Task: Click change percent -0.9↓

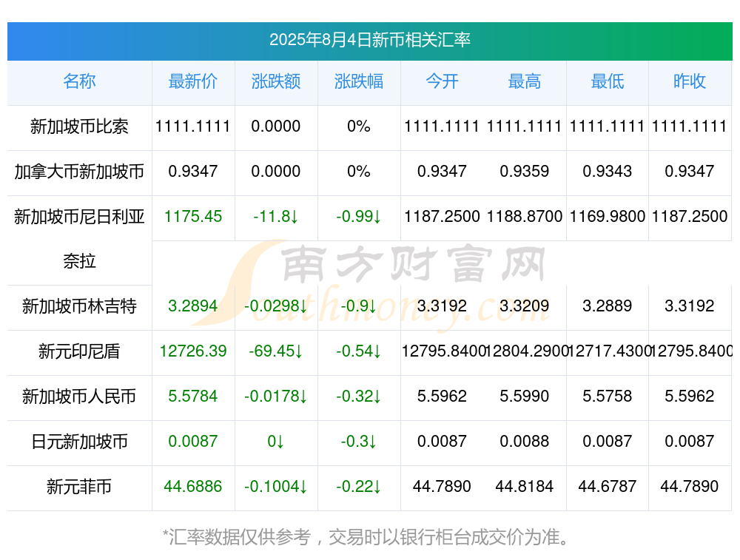Action: (x=359, y=306)
